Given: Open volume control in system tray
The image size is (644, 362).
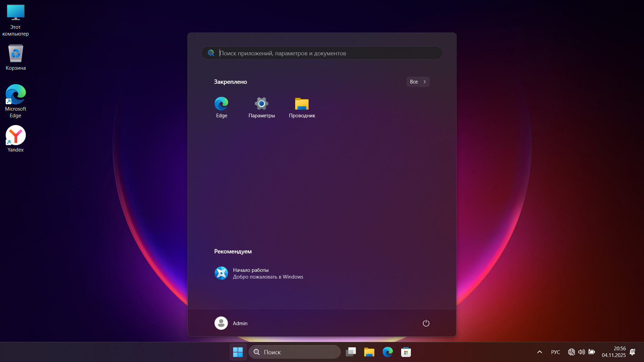Looking at the screenshot, I should coord(582,352).
